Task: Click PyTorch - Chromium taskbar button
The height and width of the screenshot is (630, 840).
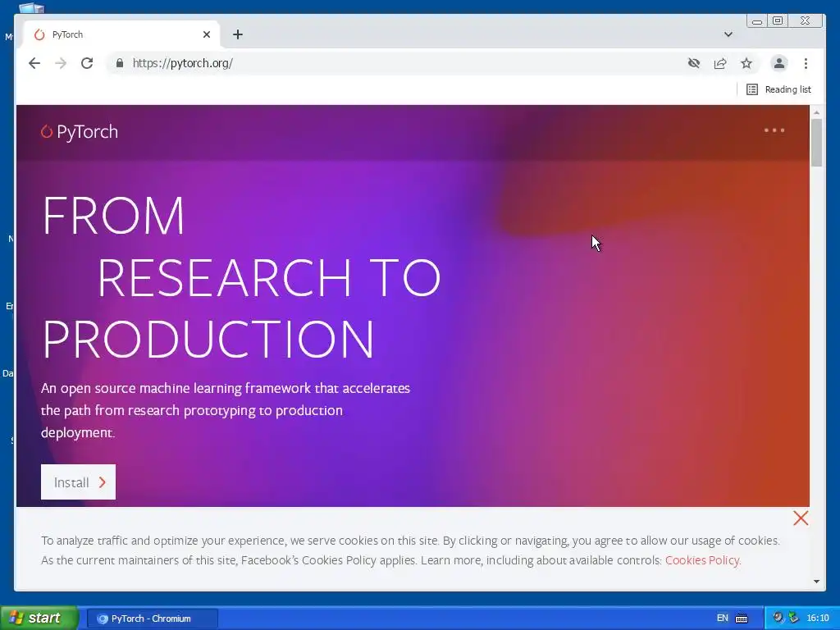Action: pyautogui.click(x=152, y=619)
